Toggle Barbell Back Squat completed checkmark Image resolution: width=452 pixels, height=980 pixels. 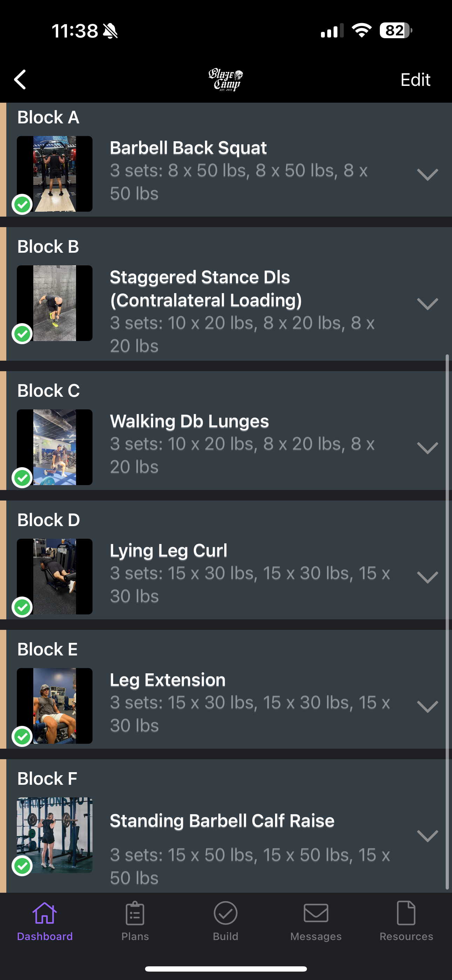click(22, 205)
